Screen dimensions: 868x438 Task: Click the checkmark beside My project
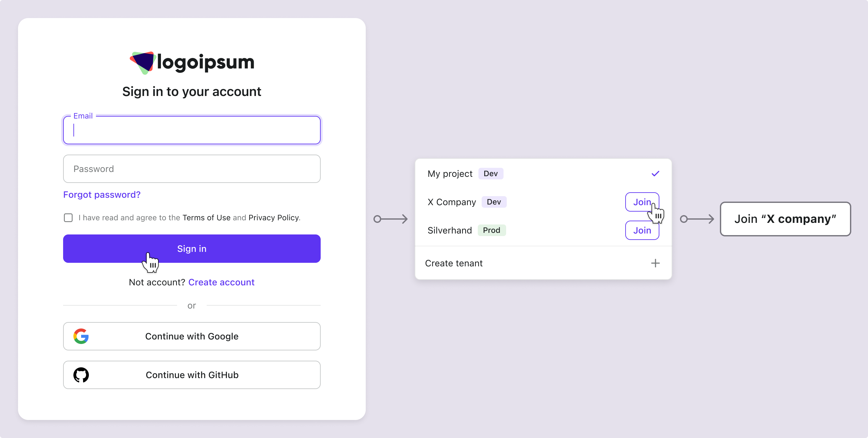coord(655,173)
